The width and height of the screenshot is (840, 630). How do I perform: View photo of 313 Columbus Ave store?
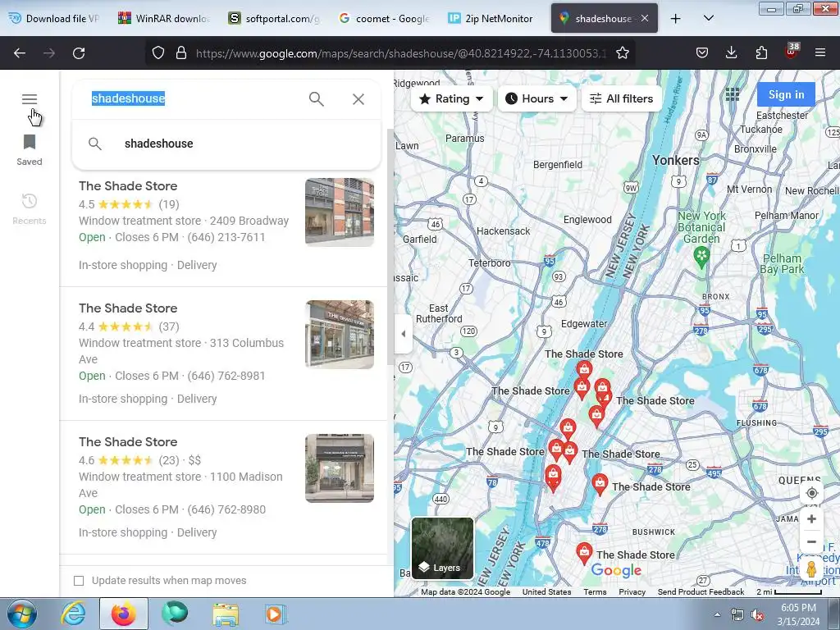coord(340,335)
